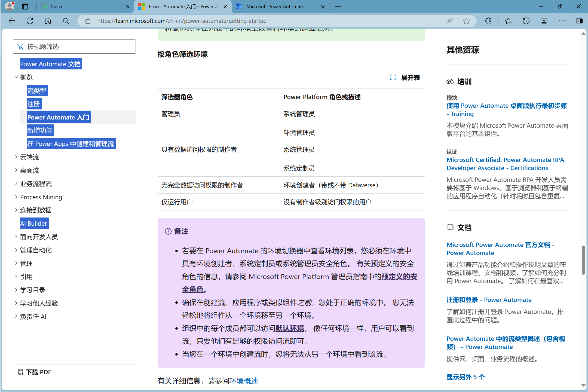The image size is (588, 392).
Task: Open the Extensions puzzle icon
Action: 488,21
